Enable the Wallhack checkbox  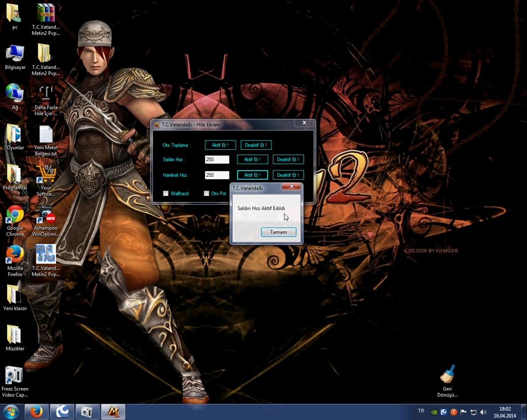click(x=166, y=193)
